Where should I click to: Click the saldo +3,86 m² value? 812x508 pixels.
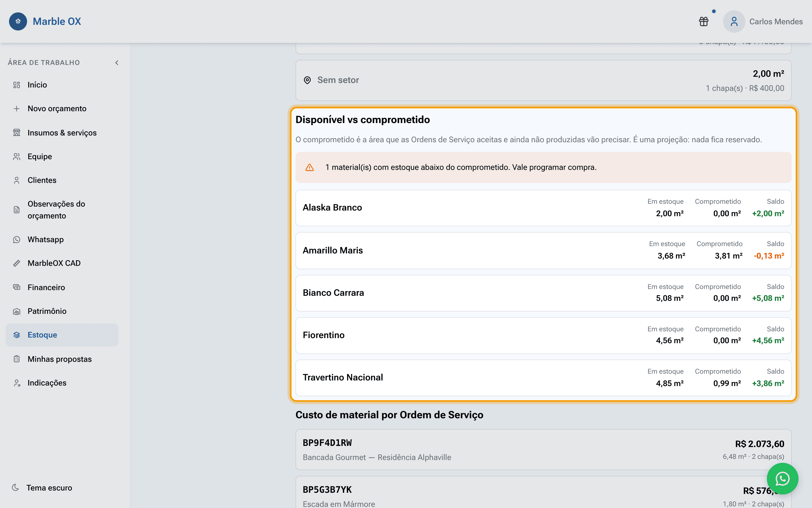[x=768, y=383]
